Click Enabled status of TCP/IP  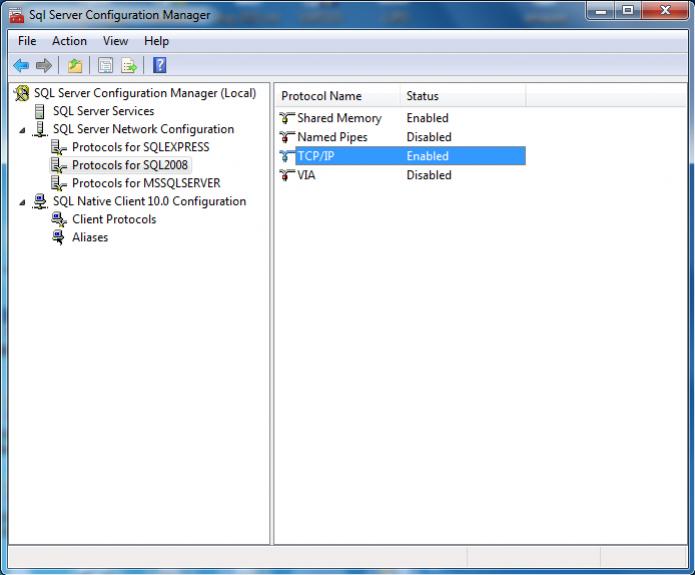(427, 156)
